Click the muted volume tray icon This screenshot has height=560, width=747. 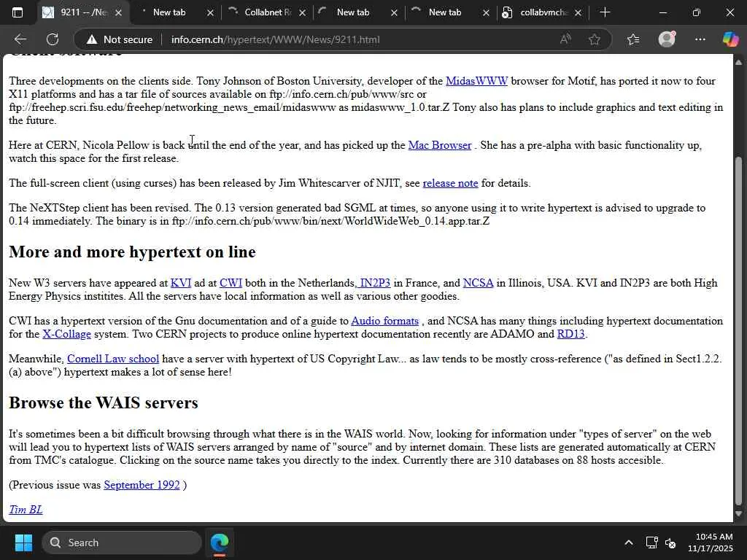(670, 542)
